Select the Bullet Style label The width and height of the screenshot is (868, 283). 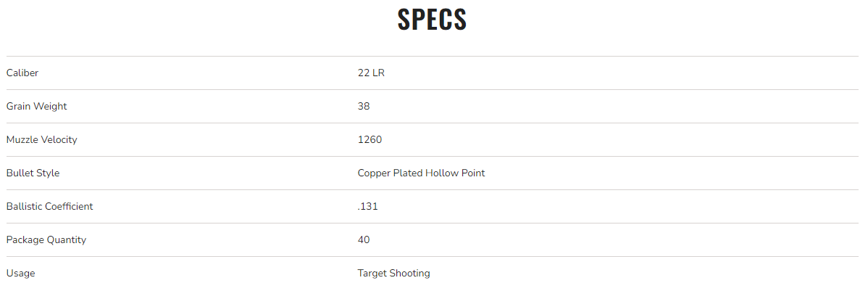tap(33, 173)
